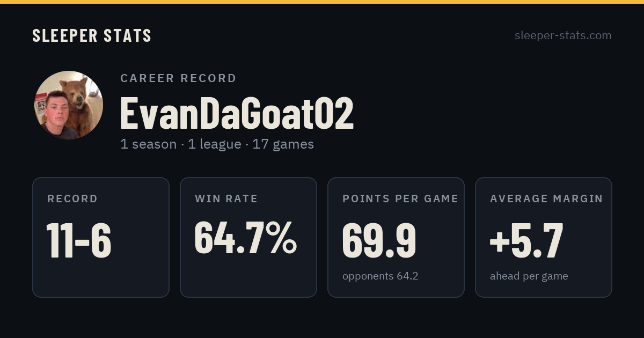Click the season, league and games summary line
Screen dimensions: 644x338
tap(217, 144)
